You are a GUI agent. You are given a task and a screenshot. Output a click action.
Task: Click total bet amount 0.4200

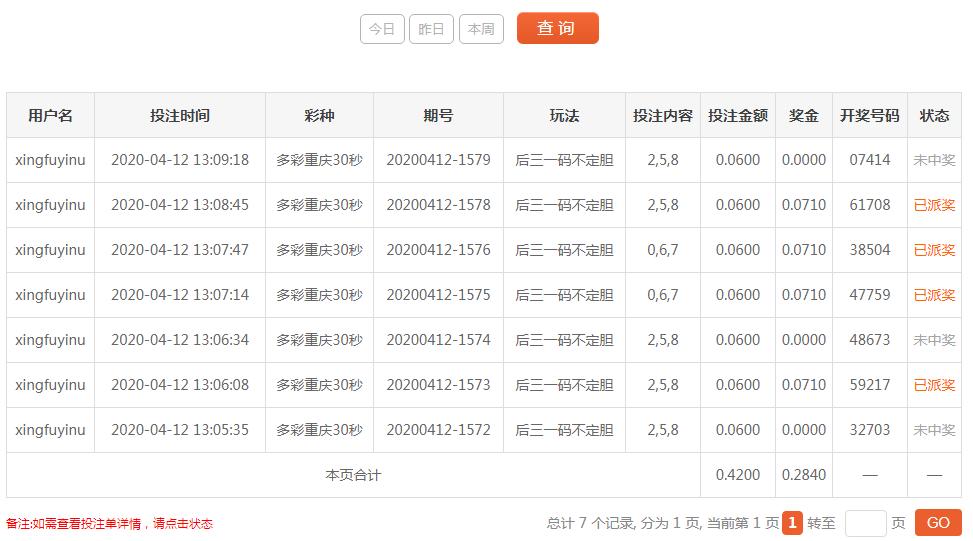pyautogui.click(x=738, y=475)
